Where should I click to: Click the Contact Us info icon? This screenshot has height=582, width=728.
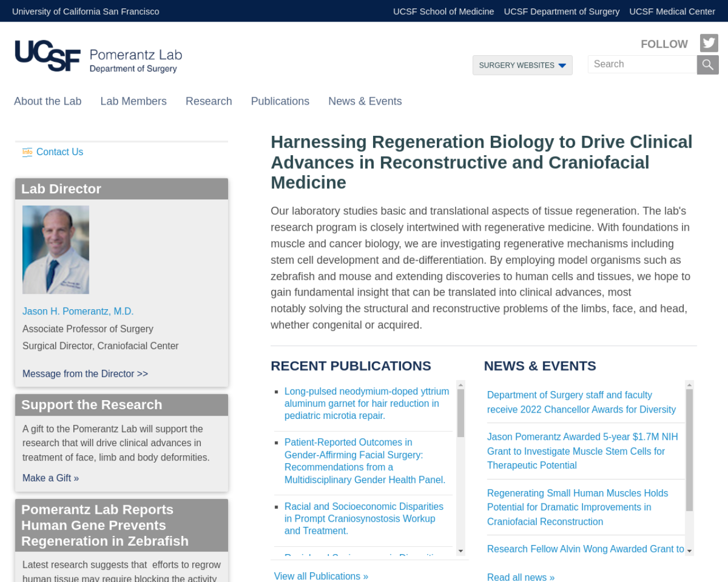point(27,152)
